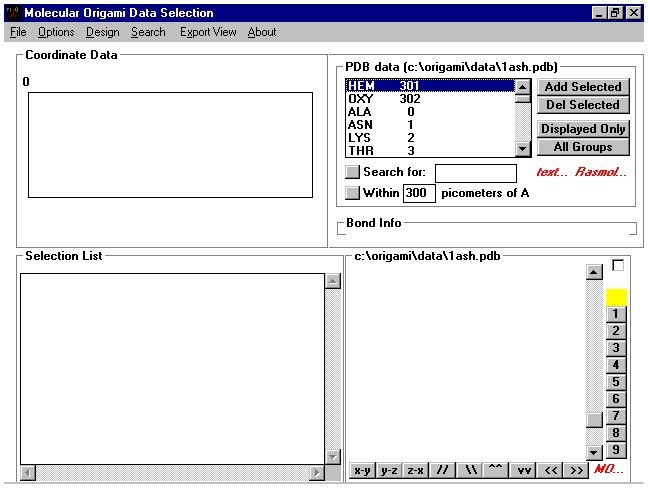The image size is (648, 488).
Task: Click the vv move down button
Action: point(522,470)
